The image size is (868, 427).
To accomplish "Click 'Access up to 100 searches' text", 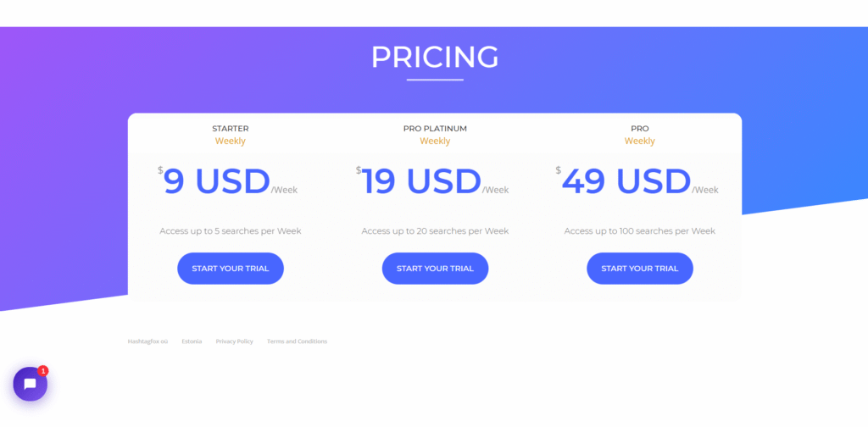I will click(x=640, y=230).
